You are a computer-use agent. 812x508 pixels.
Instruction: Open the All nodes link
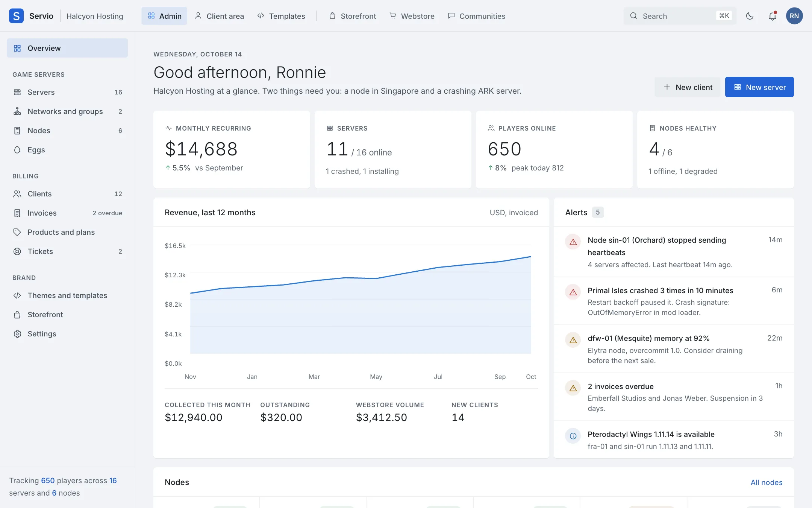767,482
